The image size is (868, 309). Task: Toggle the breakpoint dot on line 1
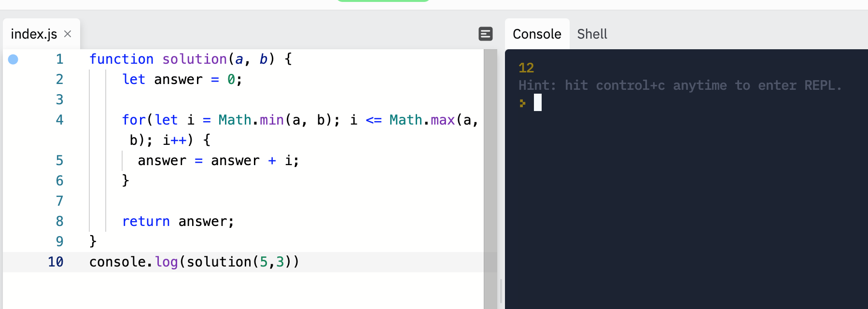click(13, 59)
